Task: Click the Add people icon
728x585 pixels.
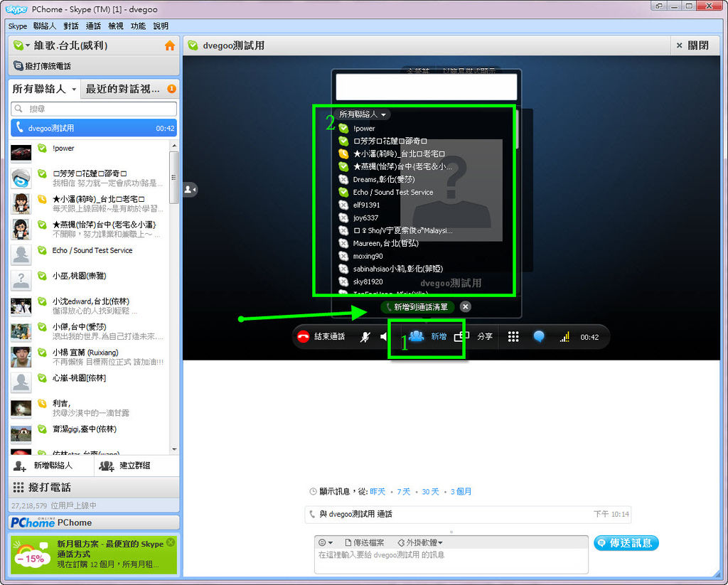Action: (x=417, y=336)
